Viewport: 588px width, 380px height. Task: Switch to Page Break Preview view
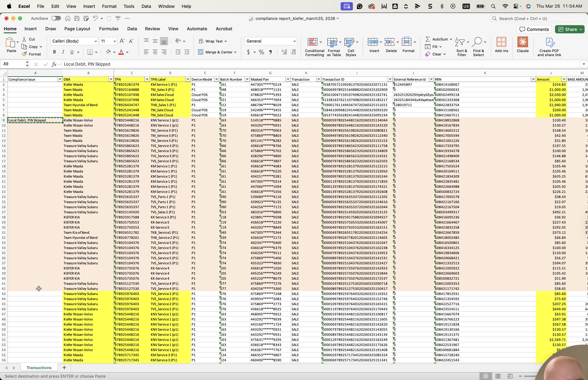(x=510, y=376)
